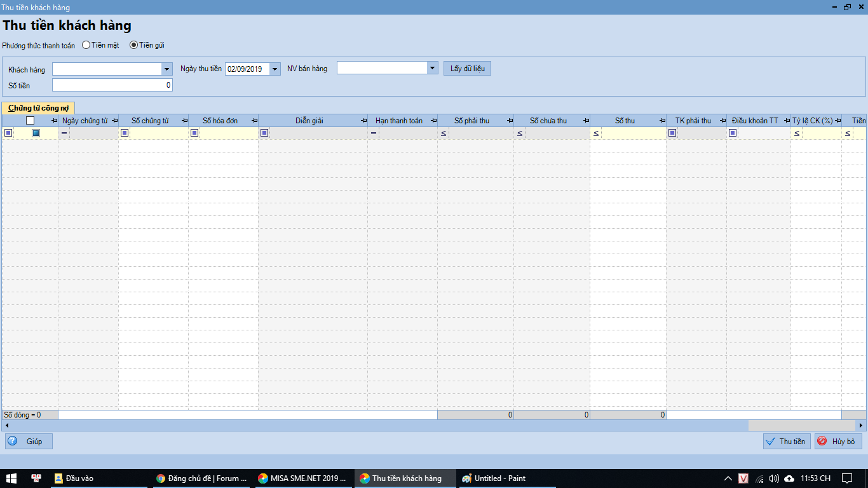
Task: Select Tiền mặt payment method
Action: pos(86,45)
